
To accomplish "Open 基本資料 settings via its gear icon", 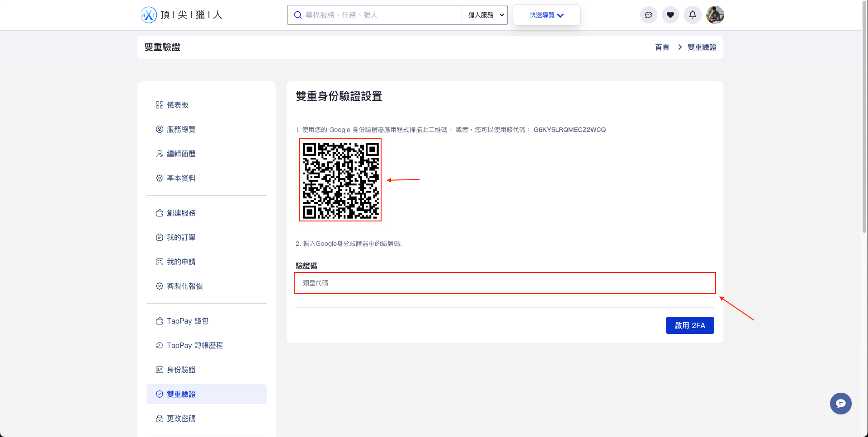I will click(159, 178).
